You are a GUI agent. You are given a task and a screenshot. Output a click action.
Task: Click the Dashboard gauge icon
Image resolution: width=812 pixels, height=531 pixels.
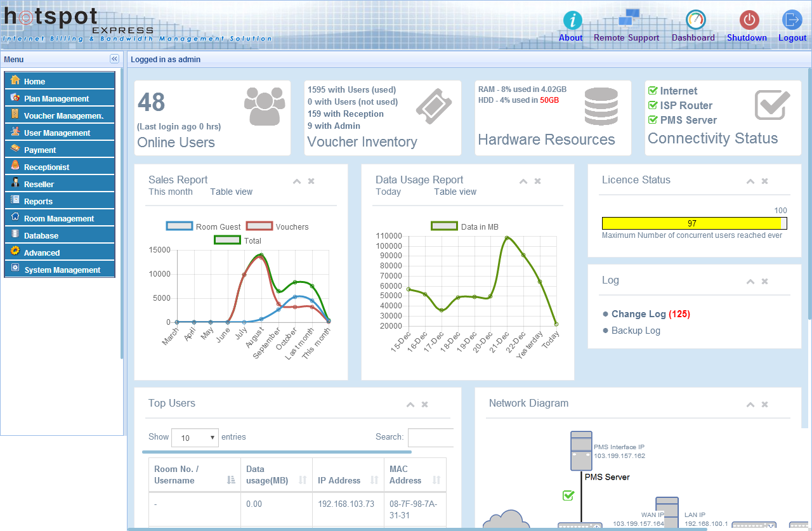(695, 20)
